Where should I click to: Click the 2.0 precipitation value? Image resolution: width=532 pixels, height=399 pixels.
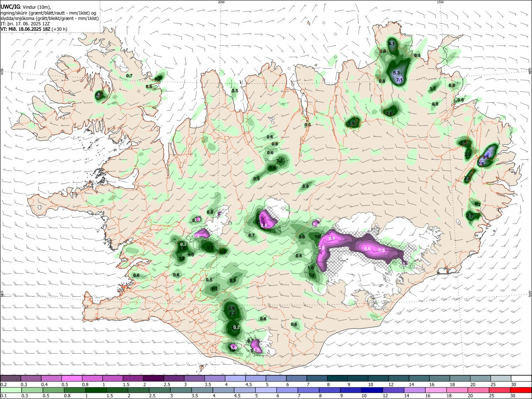[x=468, y=155]
